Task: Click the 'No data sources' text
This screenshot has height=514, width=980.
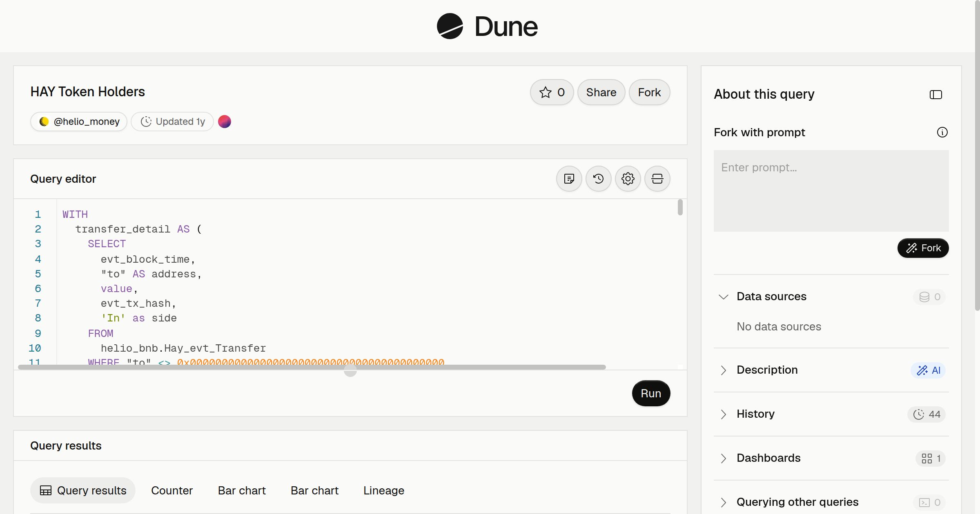Action: coord(779,327)
